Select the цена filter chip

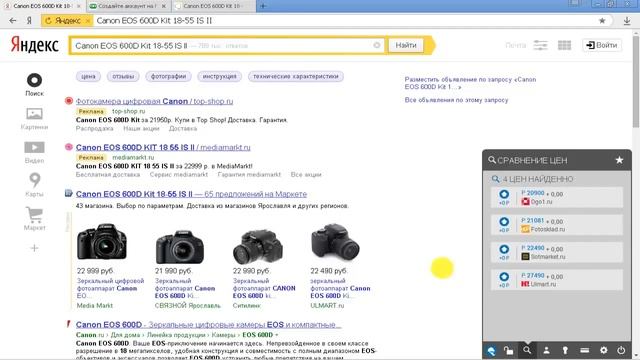click(x=88, y=76)
